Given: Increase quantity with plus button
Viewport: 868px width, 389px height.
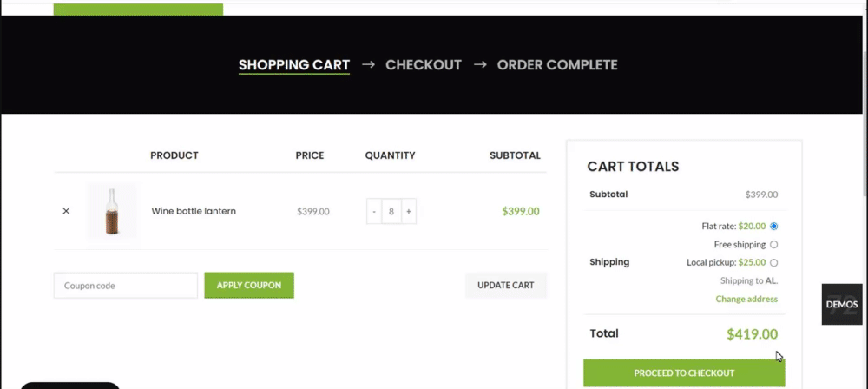Looking at the screenshot, I should (x=409, y=211).
